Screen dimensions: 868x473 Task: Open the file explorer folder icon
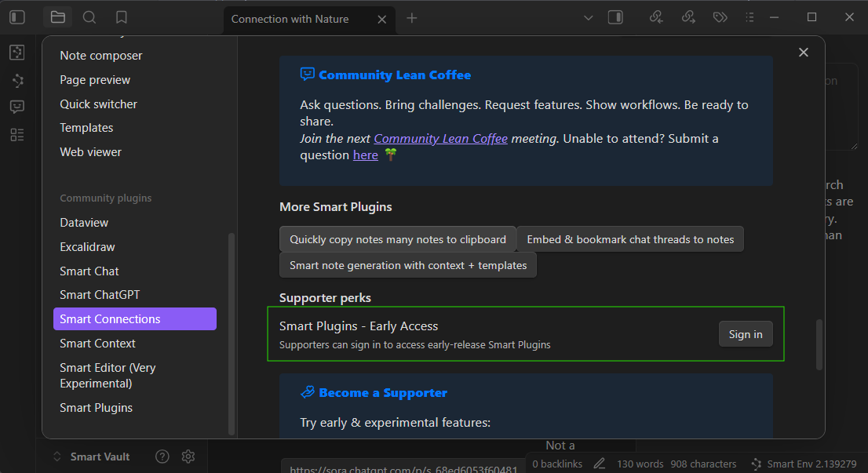[x=57, y=17]
